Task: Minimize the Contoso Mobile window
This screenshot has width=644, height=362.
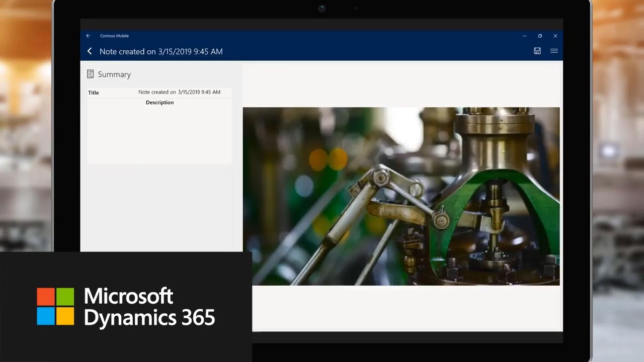Action: click(x=524, y=36)
